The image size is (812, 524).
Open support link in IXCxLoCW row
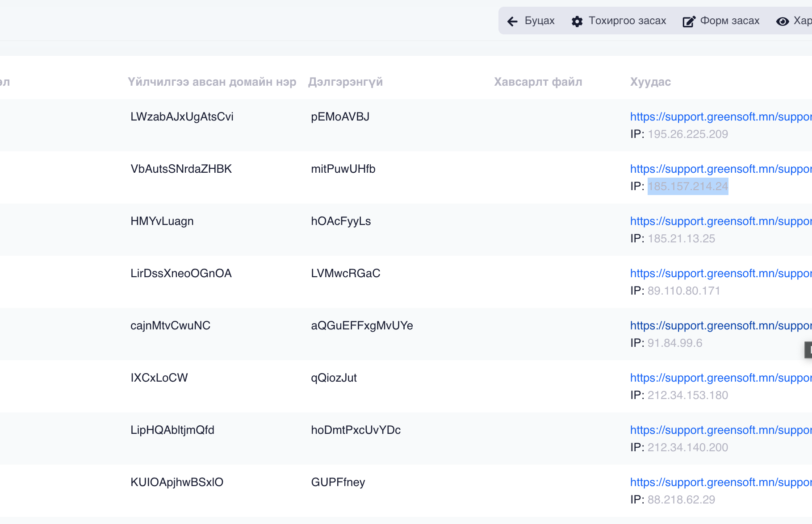720,378
